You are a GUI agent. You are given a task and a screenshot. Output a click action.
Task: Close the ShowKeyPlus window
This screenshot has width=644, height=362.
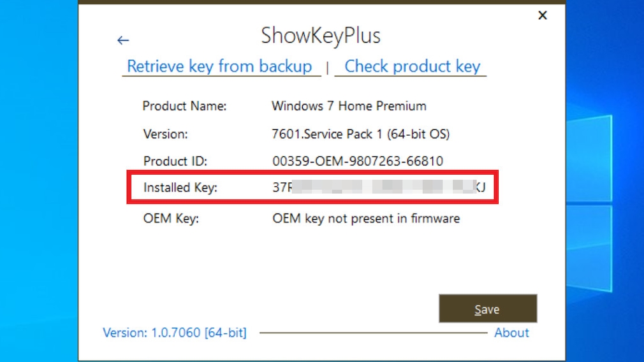click(543, 15)
